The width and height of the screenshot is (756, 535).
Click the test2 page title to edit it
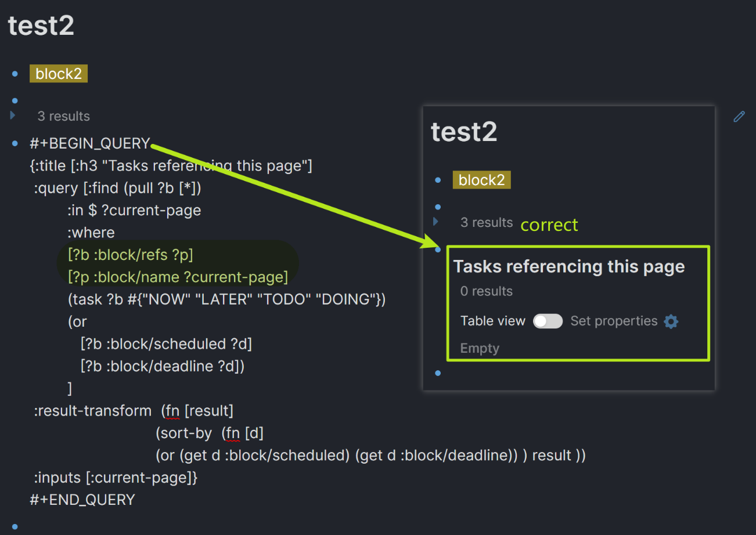(41, 25)
